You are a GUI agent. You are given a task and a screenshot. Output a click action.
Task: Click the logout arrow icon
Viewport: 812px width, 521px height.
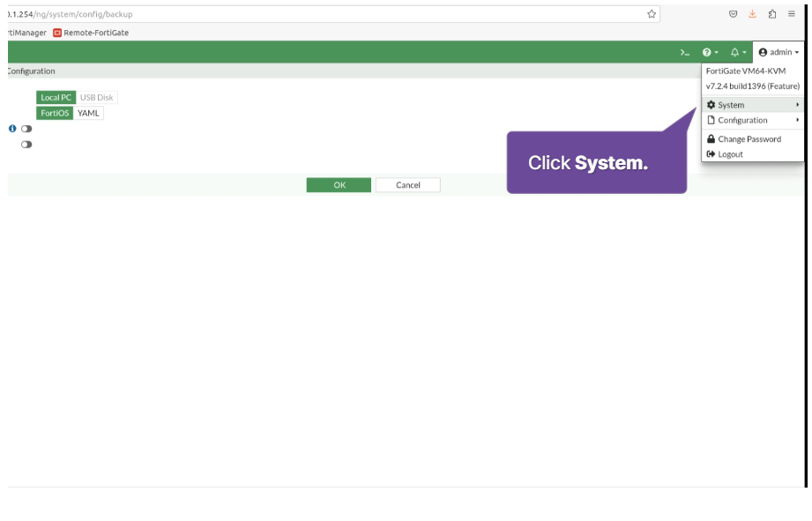[711, 154]
